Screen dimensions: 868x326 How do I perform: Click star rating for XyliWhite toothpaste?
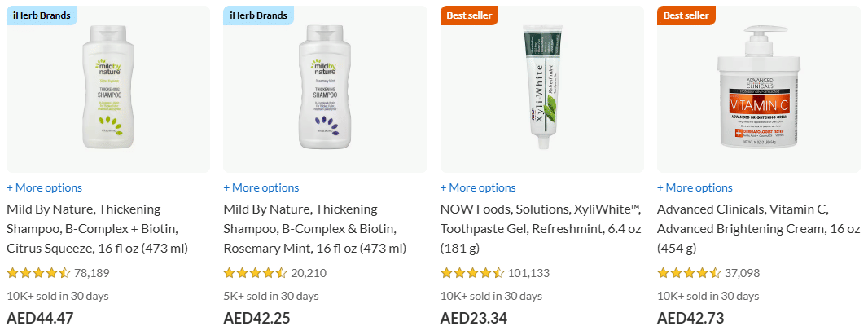click(x=471, y=273)
